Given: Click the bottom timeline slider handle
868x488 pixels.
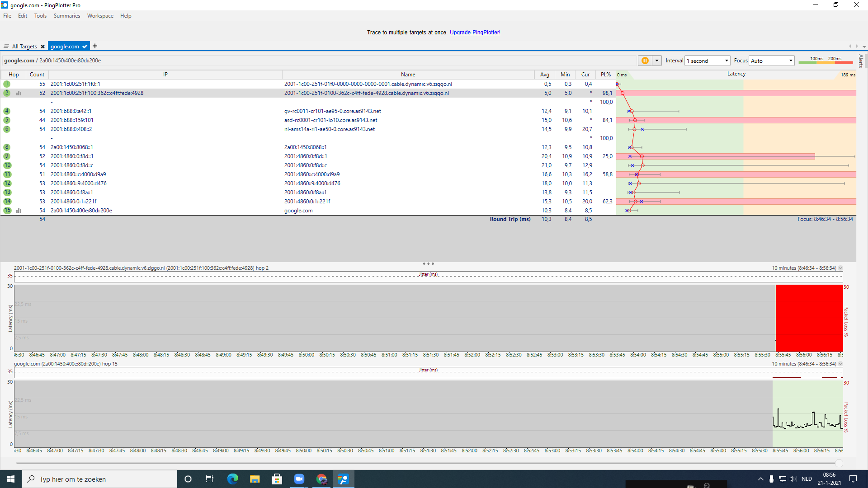Looking at the screenshot, I should pyautogui.click(x=839, y=463).
